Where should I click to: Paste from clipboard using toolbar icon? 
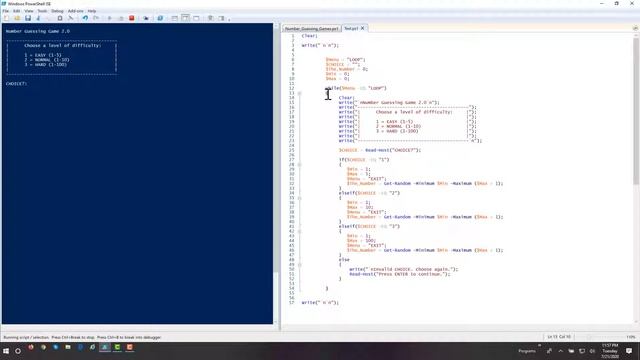[60, 18]
